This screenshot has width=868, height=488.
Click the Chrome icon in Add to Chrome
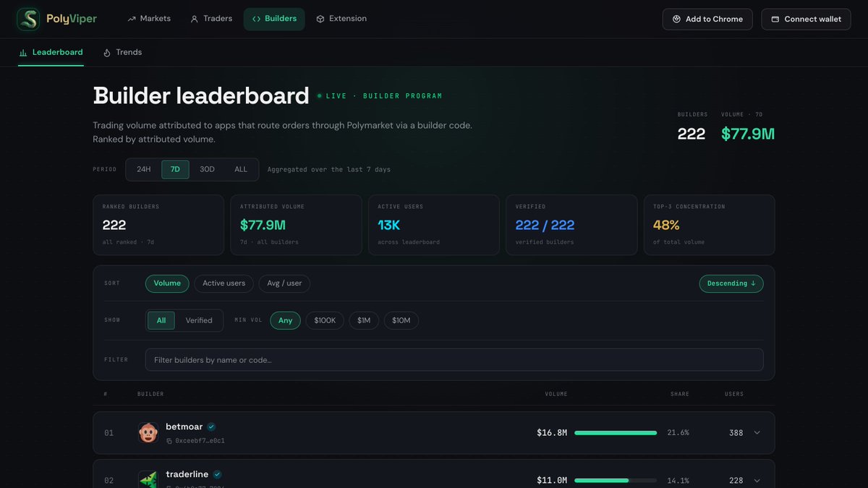(x=676, y=20)
